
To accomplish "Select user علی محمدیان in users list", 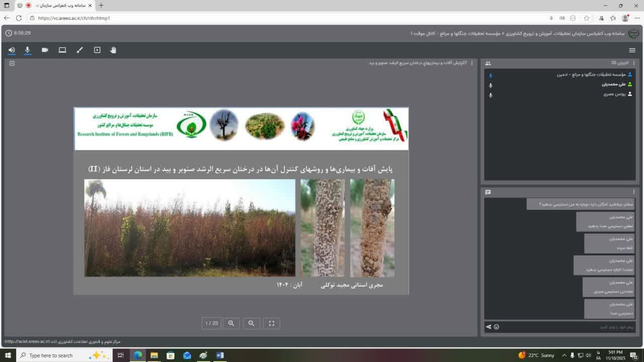I will pyautogui.click(x=614, y=84).
